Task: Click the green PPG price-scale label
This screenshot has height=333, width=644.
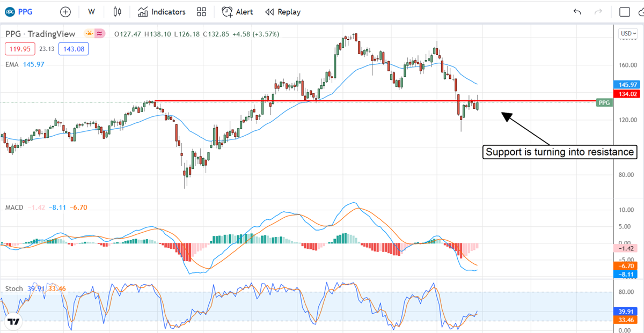Action: (x=604, y=102)
